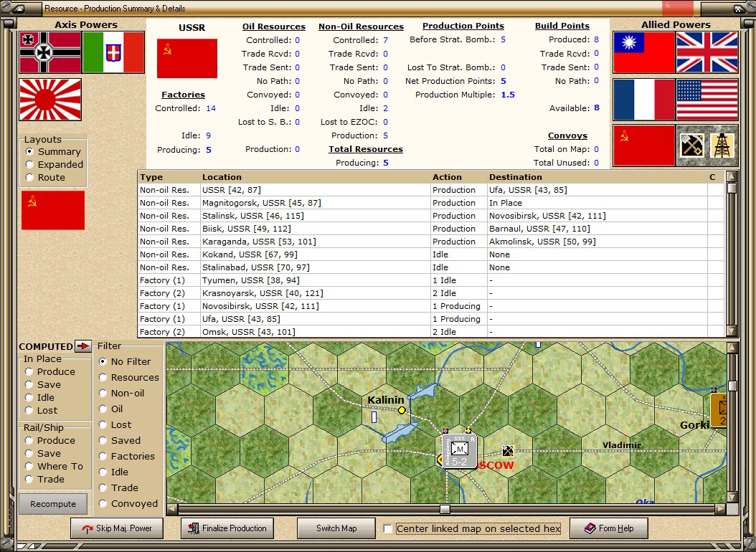Select the Expanded layout option

coord(29,164)
